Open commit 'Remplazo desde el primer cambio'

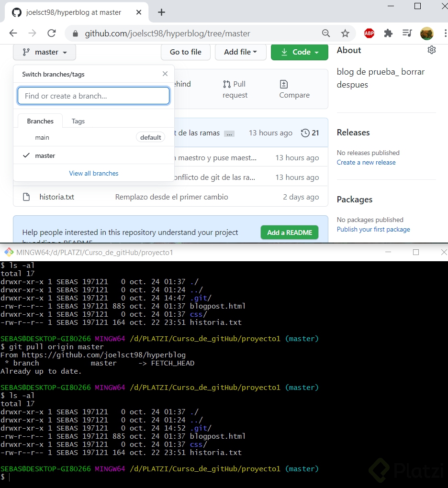coord(171,197)
